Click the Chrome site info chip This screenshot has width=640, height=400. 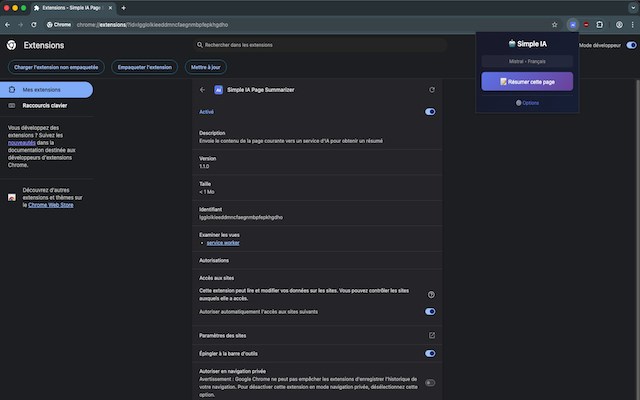(x=59, y=24)
